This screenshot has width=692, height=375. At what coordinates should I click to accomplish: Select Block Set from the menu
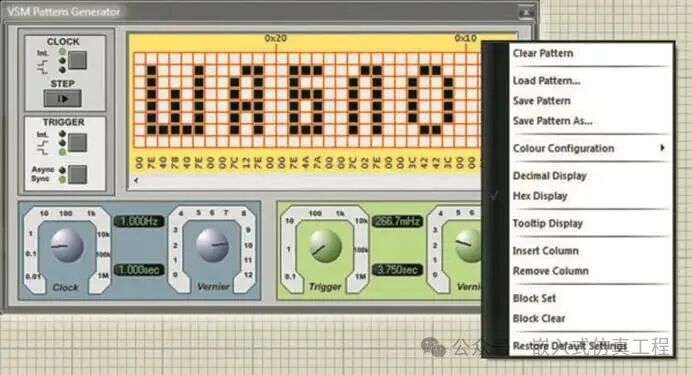(534, 299)
